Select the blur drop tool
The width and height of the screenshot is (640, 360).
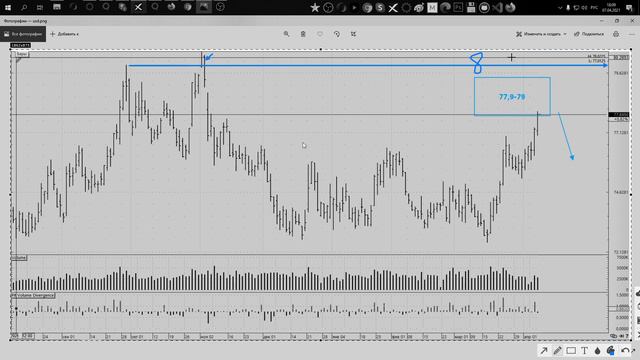tap(598, 351)
